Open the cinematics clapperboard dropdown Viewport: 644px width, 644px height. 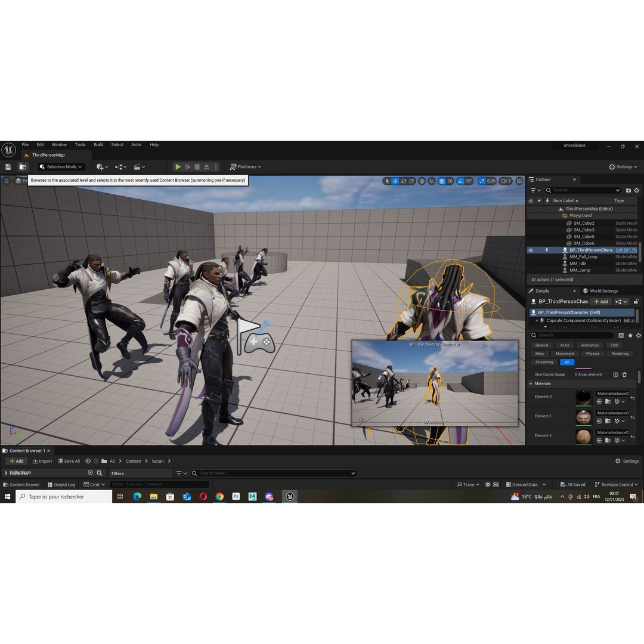coord(139,167)
